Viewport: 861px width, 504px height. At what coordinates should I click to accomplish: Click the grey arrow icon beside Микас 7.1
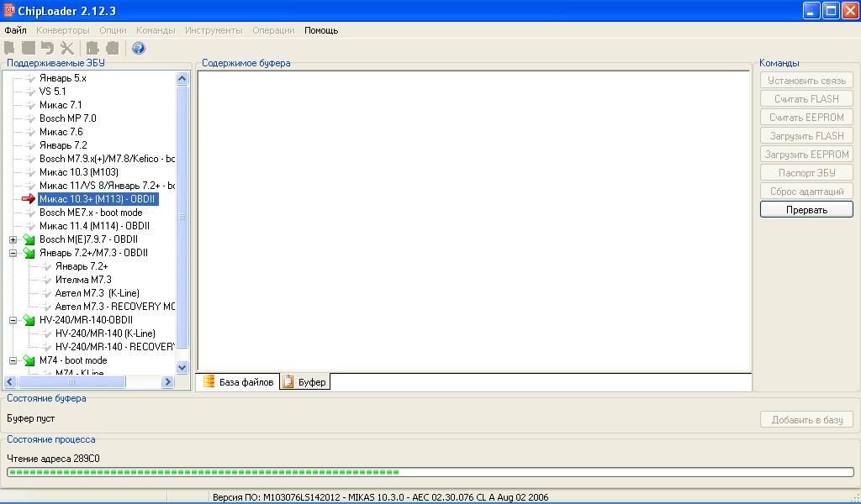[x=30, y=105]
